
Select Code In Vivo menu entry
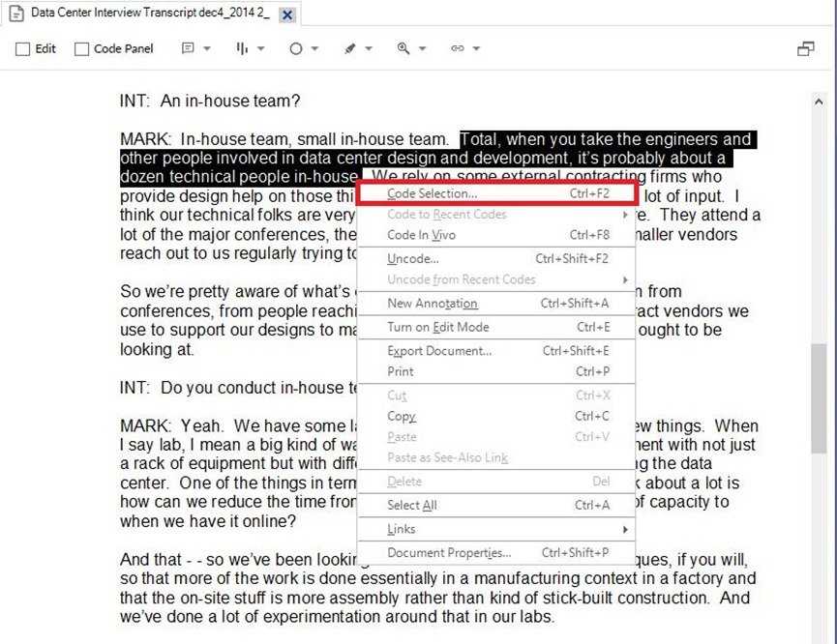coord(497,235)
